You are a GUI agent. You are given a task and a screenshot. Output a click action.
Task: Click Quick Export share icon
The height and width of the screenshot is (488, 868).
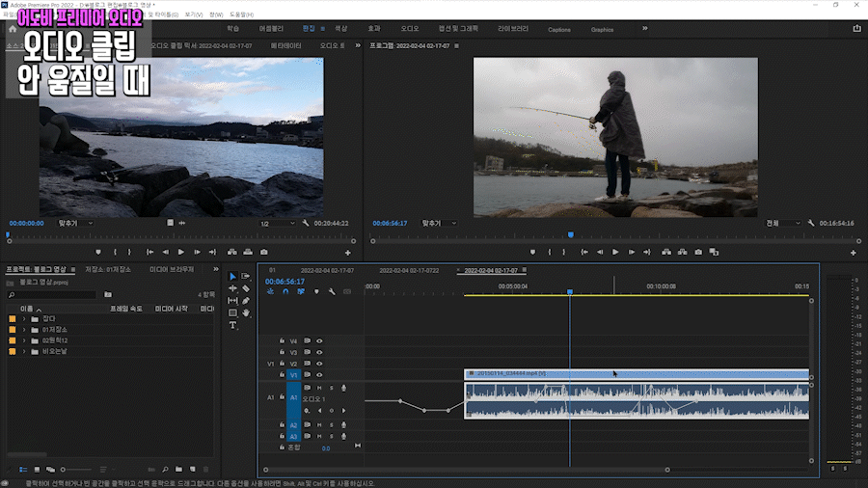click(857, 29)
